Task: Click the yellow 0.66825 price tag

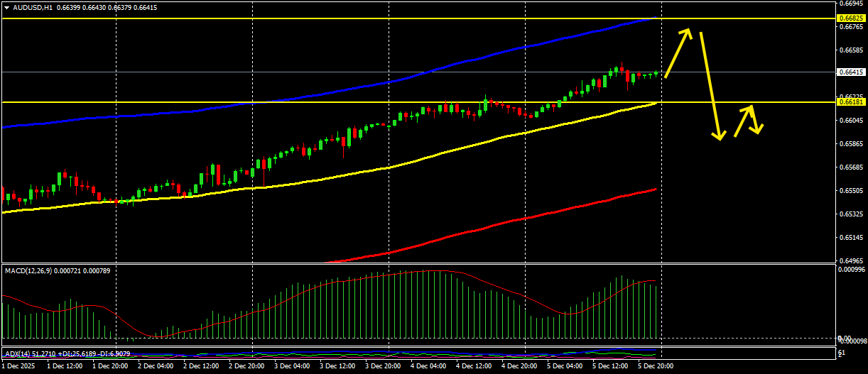Action: (851, 18)
